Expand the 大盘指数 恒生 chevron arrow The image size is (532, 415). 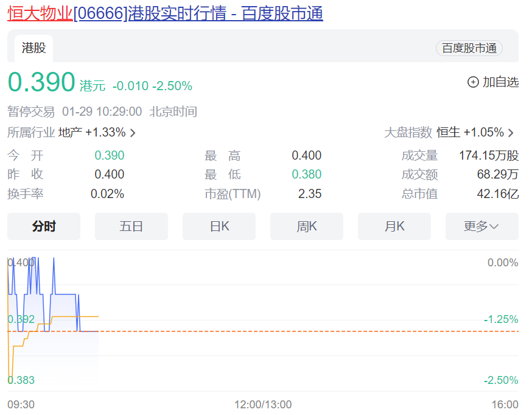pos(511,133)
